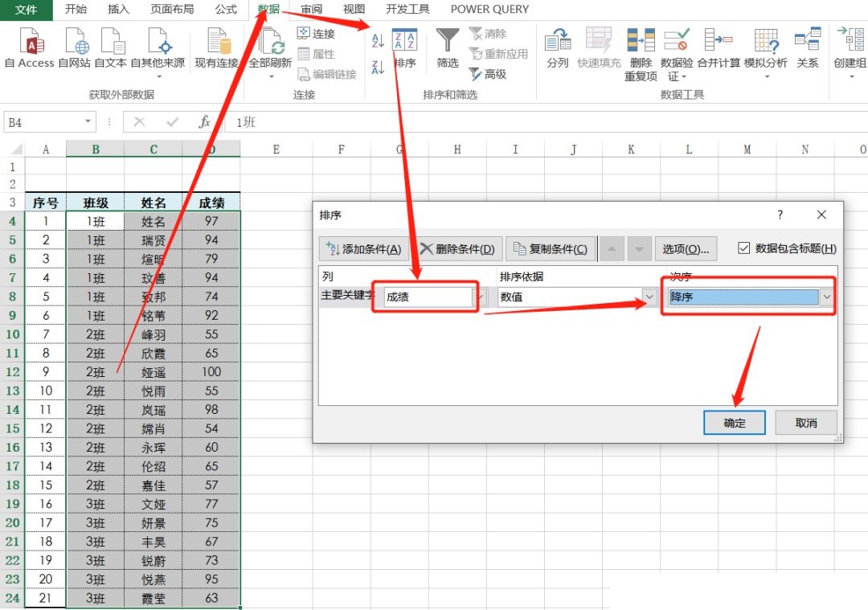Open the 排序 sort ribbon button
The image size is (868, 610).
(x=404, y=48)
